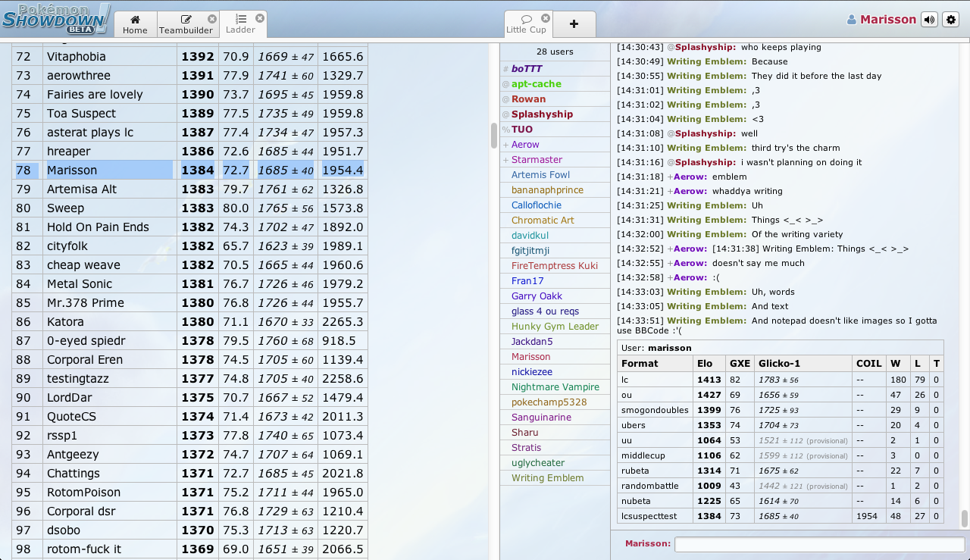This screenshot has width=970, height=560.
Task: Click the plus button to join room
Action: pos(574,24)
